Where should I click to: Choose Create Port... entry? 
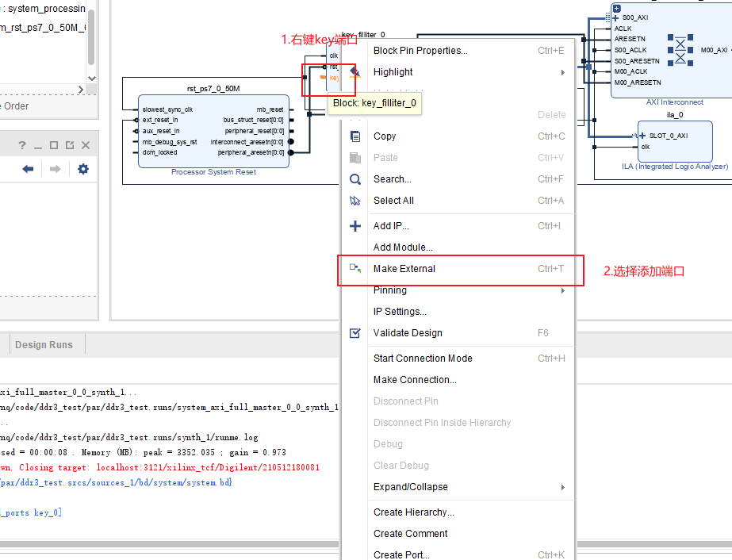(458, 554)
